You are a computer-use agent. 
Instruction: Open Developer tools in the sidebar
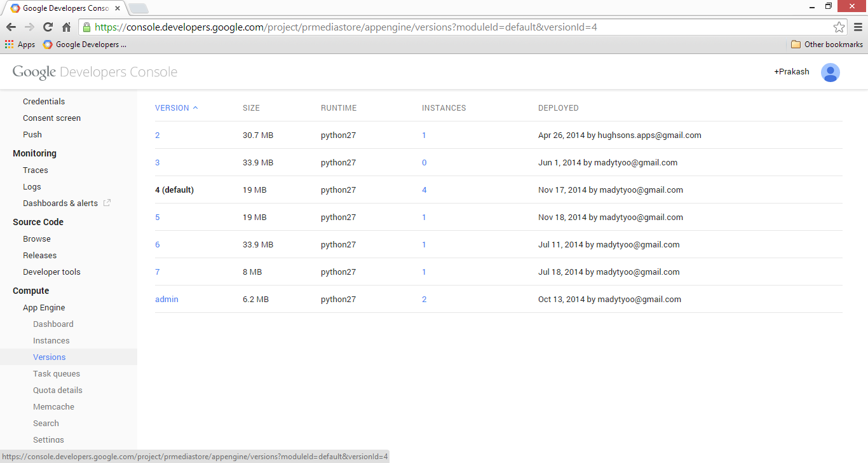[x=51, y=272]
